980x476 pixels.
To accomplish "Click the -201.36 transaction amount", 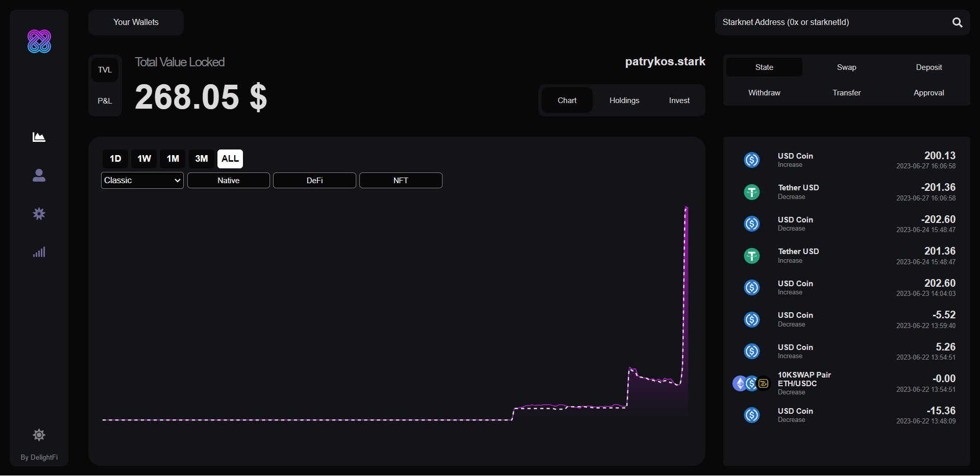I will (x=938, y=187).
